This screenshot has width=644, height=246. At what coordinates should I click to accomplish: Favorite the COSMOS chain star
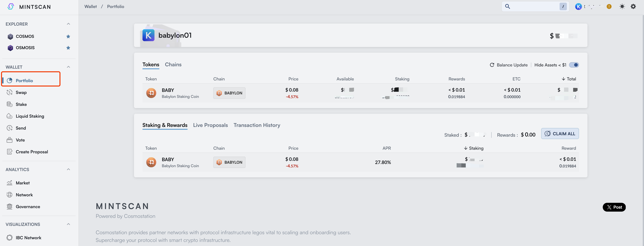point(68,36)
